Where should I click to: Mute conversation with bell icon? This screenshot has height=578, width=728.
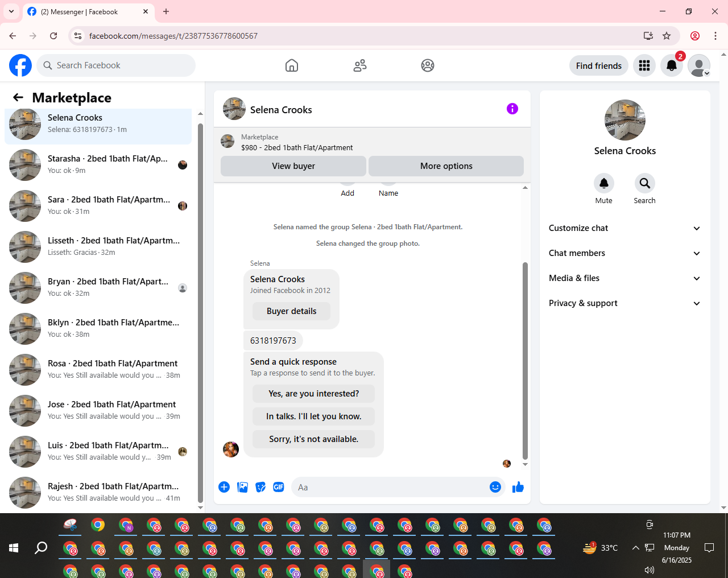click(604, 183)
